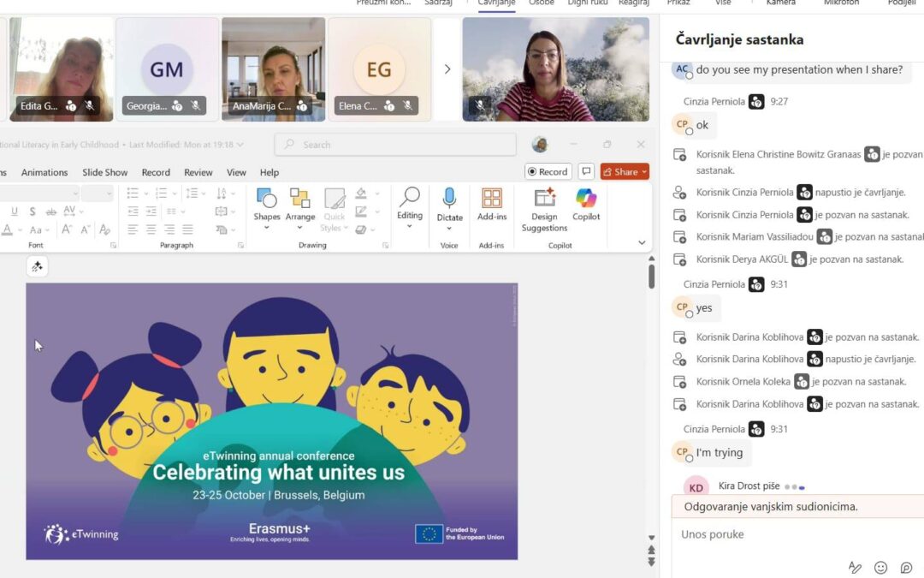
Task: Open the Slide Show tab
Action: click(x=104, y=172)
